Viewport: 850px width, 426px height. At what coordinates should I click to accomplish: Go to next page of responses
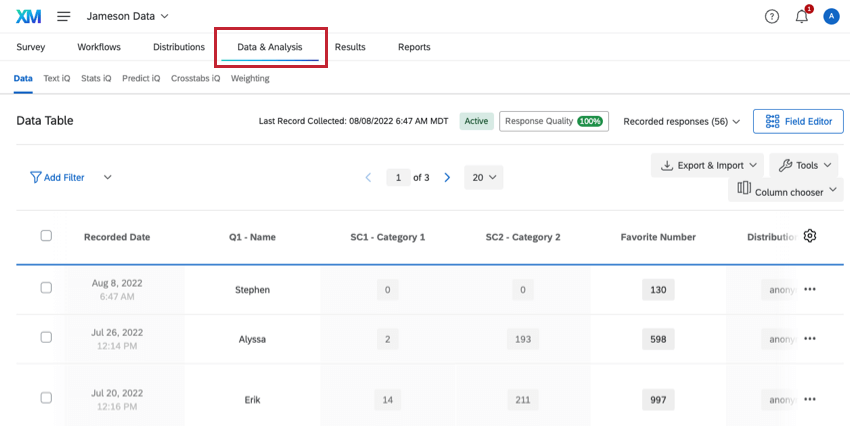tap(447, 177)
